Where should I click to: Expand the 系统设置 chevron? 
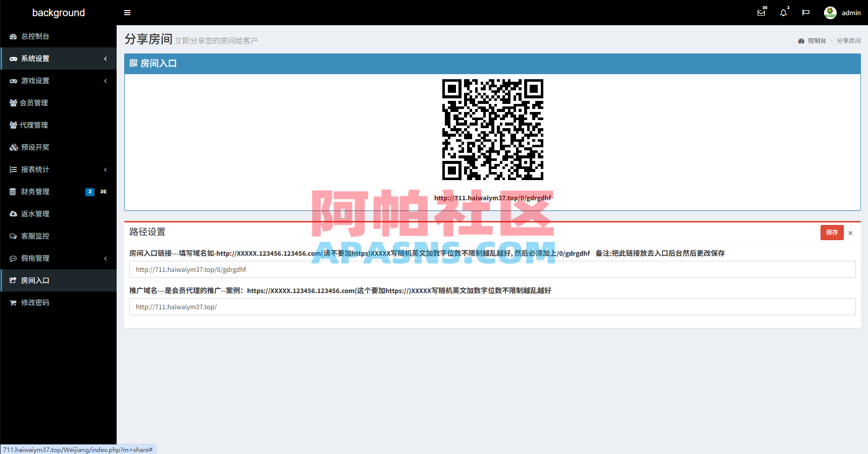106,59
